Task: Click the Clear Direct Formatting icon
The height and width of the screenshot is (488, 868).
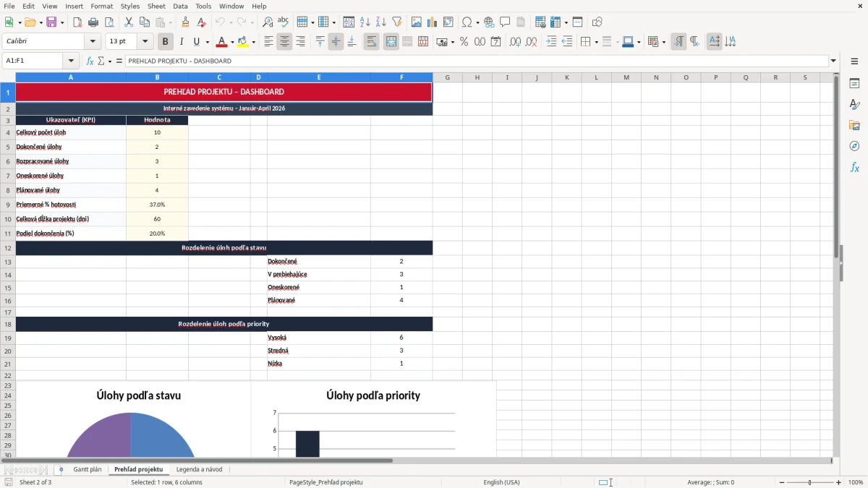Action: [x=201, y=22]
